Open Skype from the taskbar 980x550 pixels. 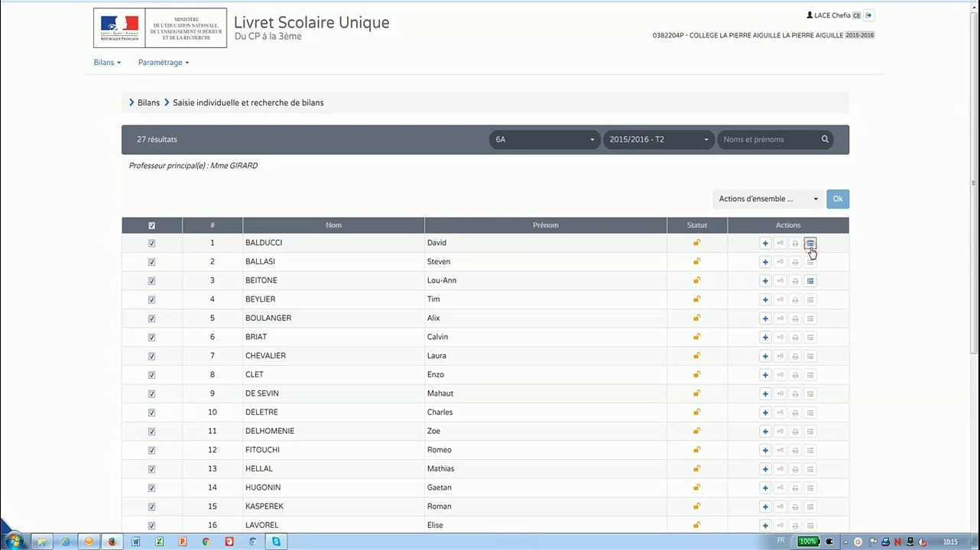[276, 542]
